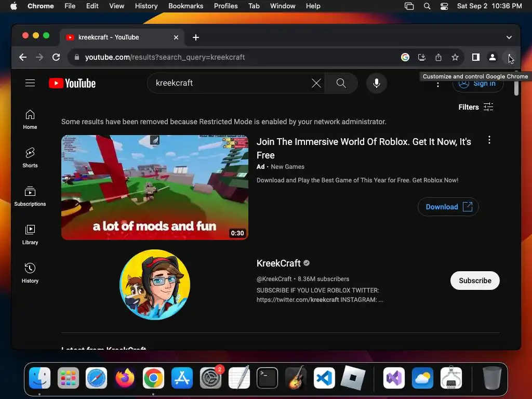This screenshot has height=399, width=532.
Task: Open Chrome profile avatar
Action: pos(493,57)
